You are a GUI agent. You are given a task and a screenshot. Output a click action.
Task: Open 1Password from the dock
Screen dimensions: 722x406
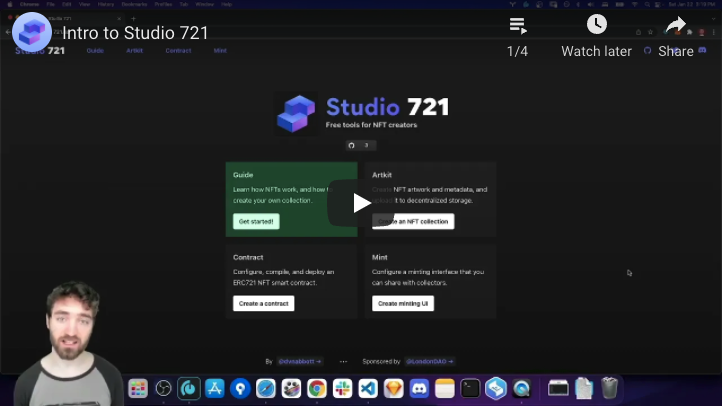(240, 389)
